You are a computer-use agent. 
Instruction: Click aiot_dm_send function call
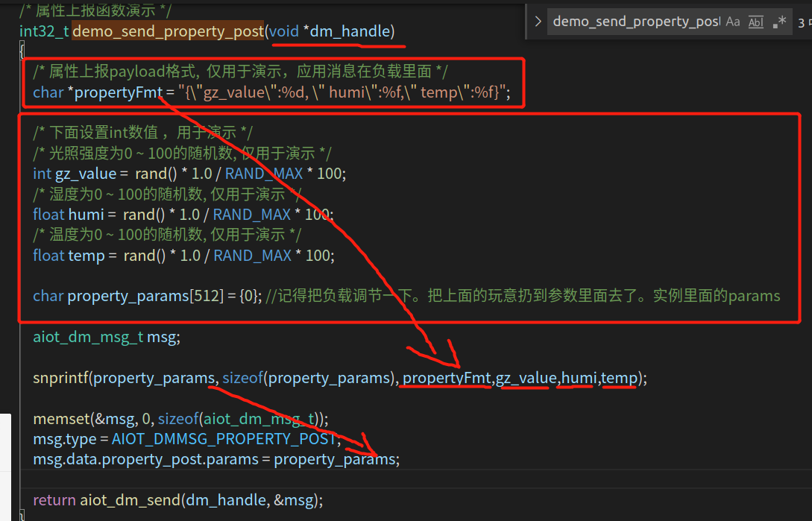click(130, 500)
